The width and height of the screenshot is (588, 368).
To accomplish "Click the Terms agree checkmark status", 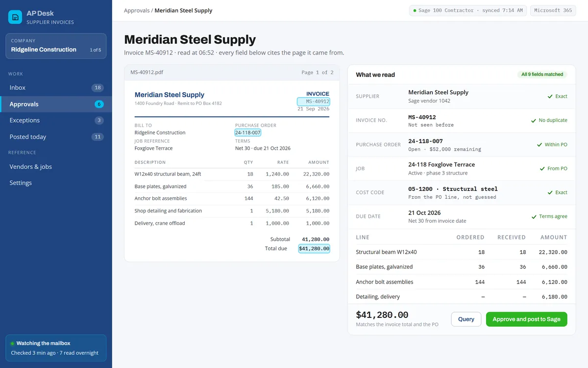I will tap(549, 216).
